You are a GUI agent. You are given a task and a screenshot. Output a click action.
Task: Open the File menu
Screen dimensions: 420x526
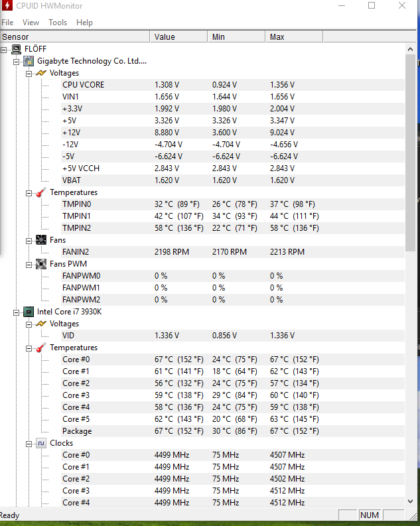pos(7,23)
